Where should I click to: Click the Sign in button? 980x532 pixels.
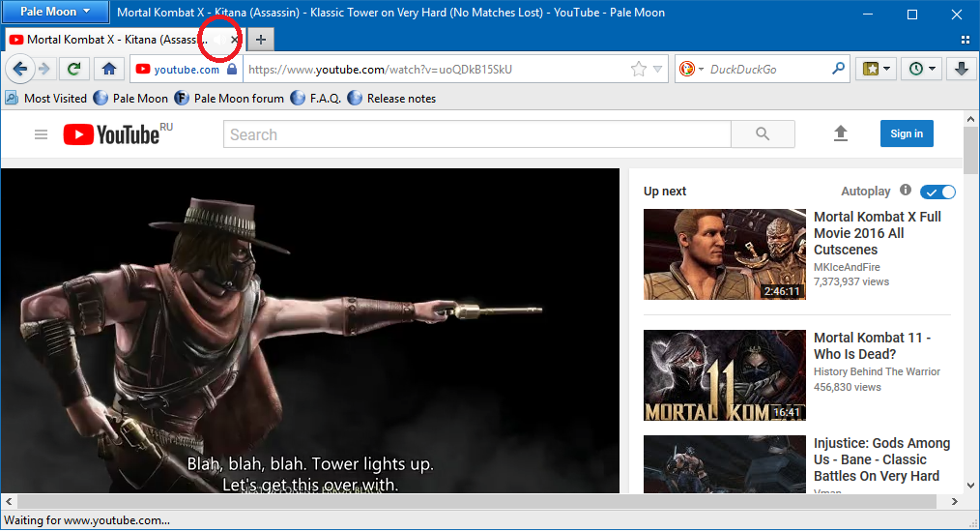click(x=907, y=133)
